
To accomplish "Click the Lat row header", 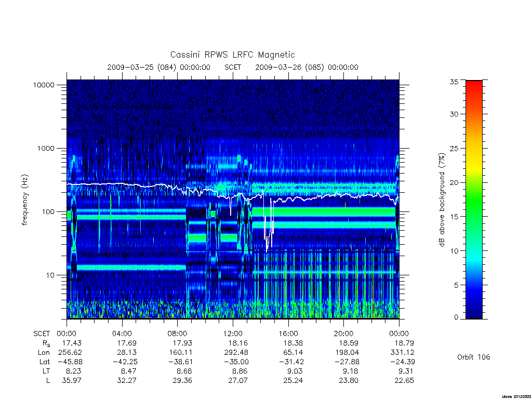I will (45, 362).
